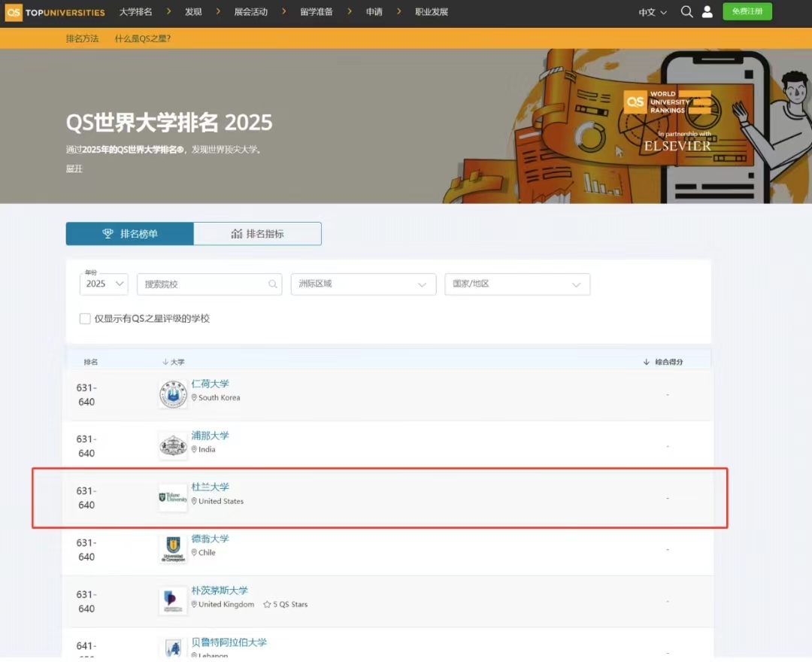Open the search magnifier icon in header
812x662 pixels.
point(686,12)
